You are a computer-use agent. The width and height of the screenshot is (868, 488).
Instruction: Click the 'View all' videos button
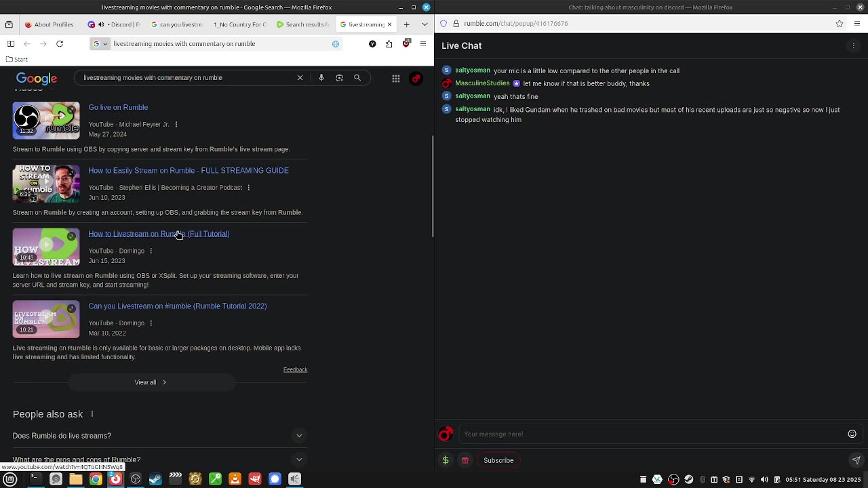coord(151,382)
